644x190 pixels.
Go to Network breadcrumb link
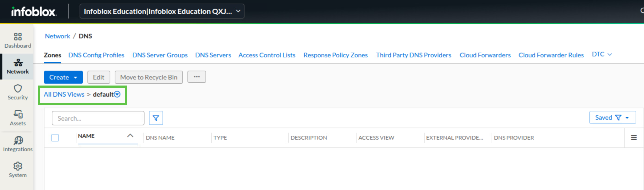57,36
